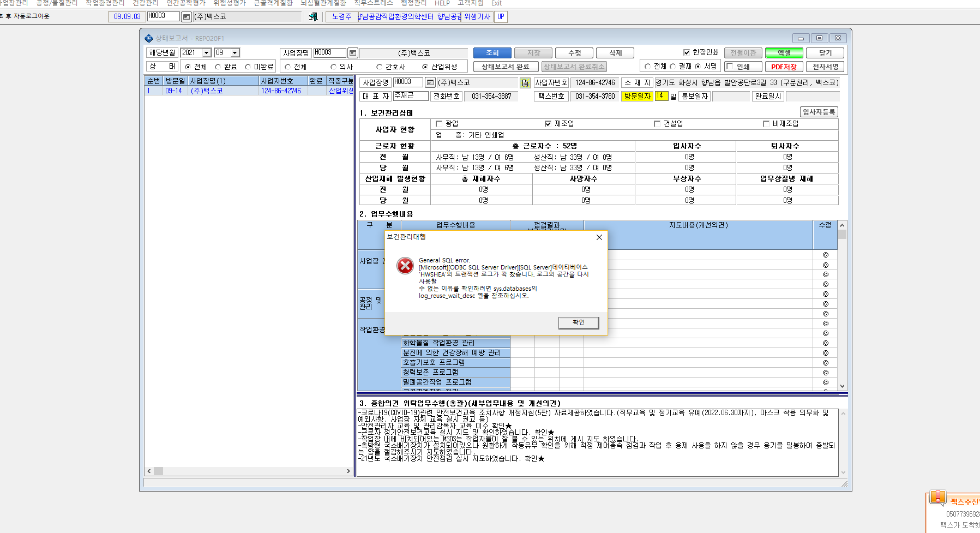The height and width of the screenshot is (533, 980).
Task: Choose the 간호사 radio option
Action: pos(379,67)
